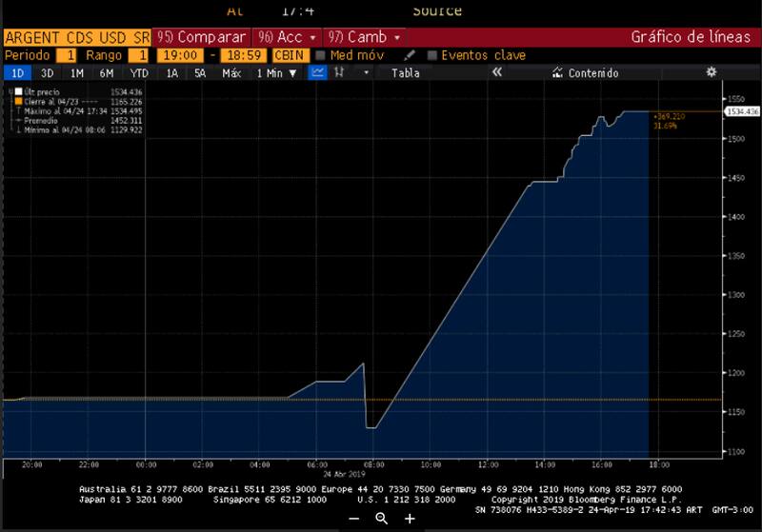Toggle the Eventos clave checkbox
Viewport: 762px width, 532px height.
(x=432, y=55)
